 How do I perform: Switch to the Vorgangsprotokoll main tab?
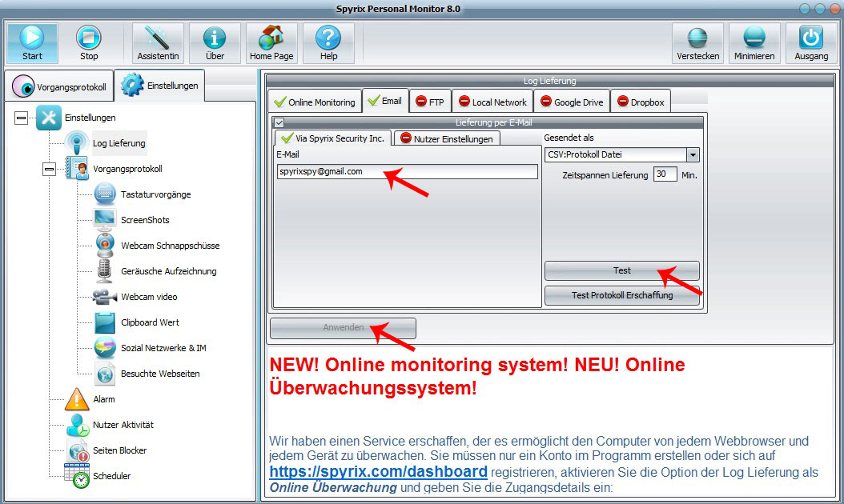(60, 86)
